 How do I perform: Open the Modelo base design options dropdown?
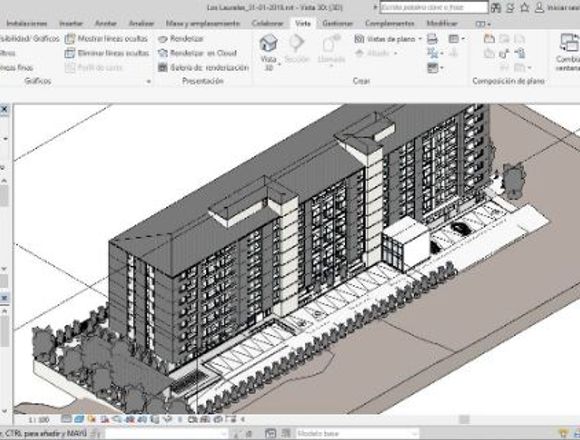pyautogui.click(x=358, y=433)
